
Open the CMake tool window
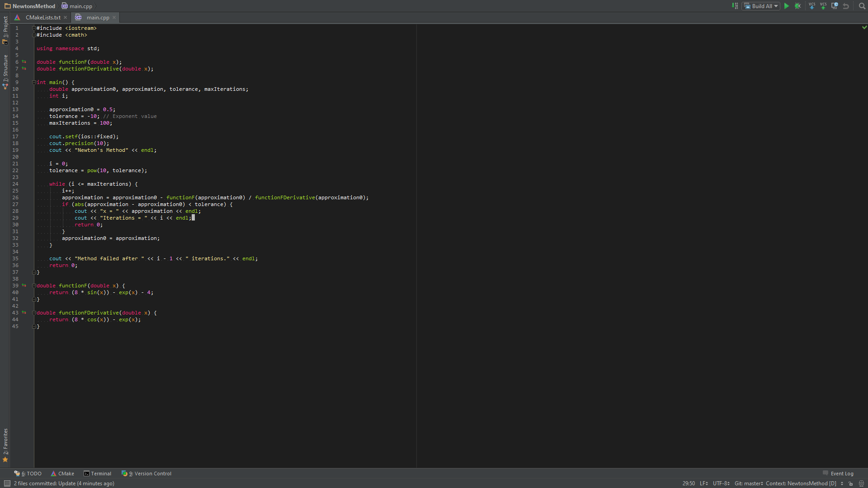(x=62, y=474)
